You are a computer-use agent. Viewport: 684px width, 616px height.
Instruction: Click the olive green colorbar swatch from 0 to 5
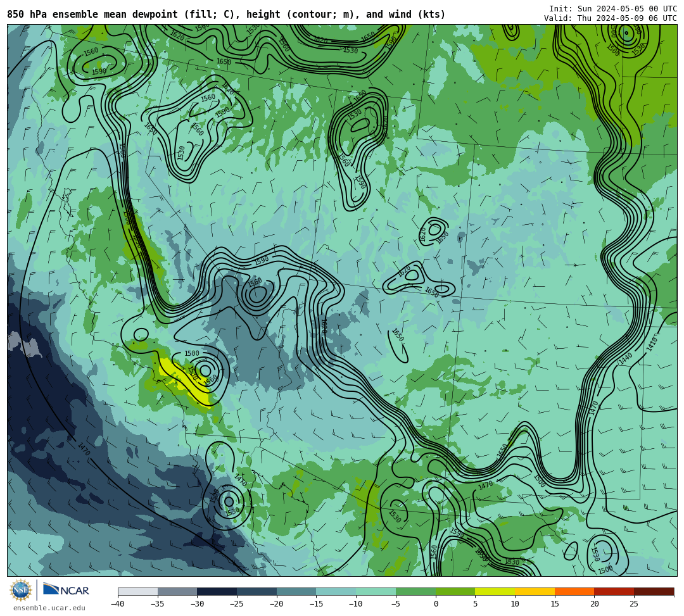point(455,591)
